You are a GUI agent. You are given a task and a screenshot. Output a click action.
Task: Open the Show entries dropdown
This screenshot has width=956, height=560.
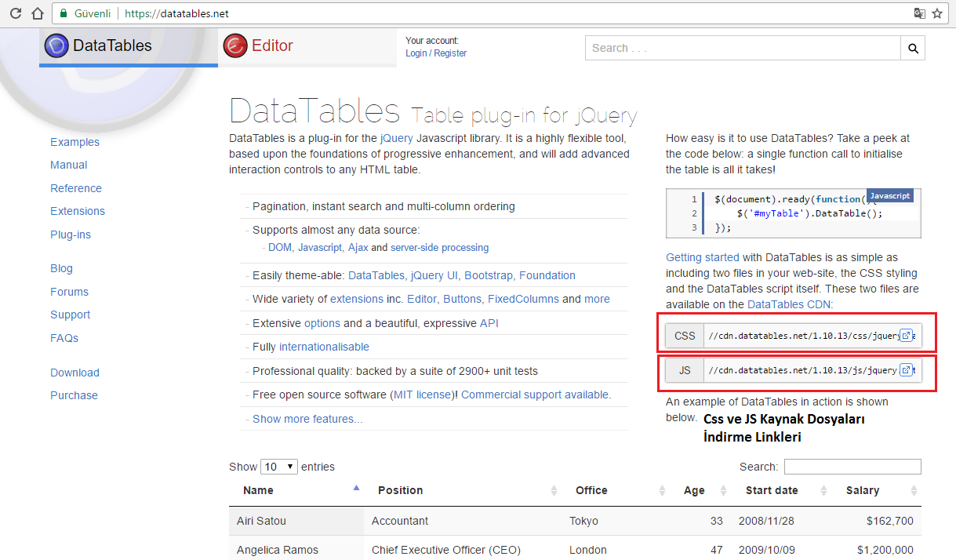click(278, 466)
